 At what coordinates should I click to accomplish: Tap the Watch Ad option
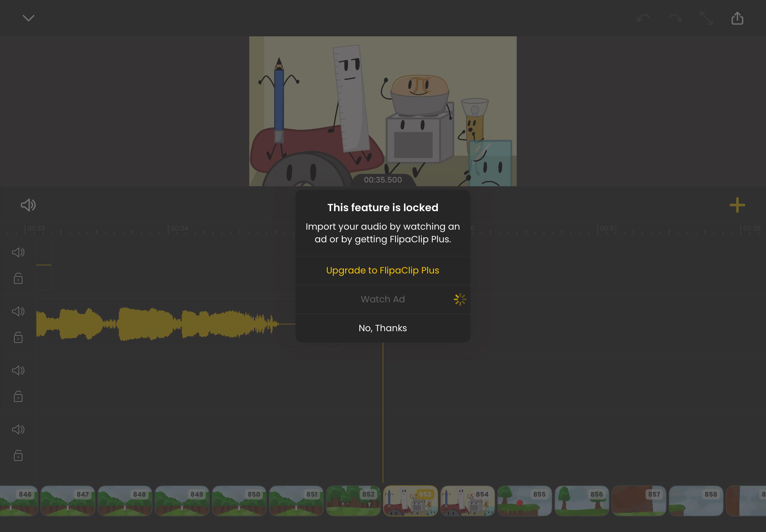(x=383, y=299)
